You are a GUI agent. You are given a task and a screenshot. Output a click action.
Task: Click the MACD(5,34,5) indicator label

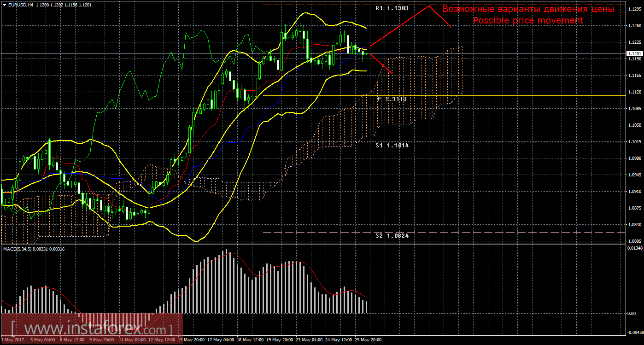[34, 249]
